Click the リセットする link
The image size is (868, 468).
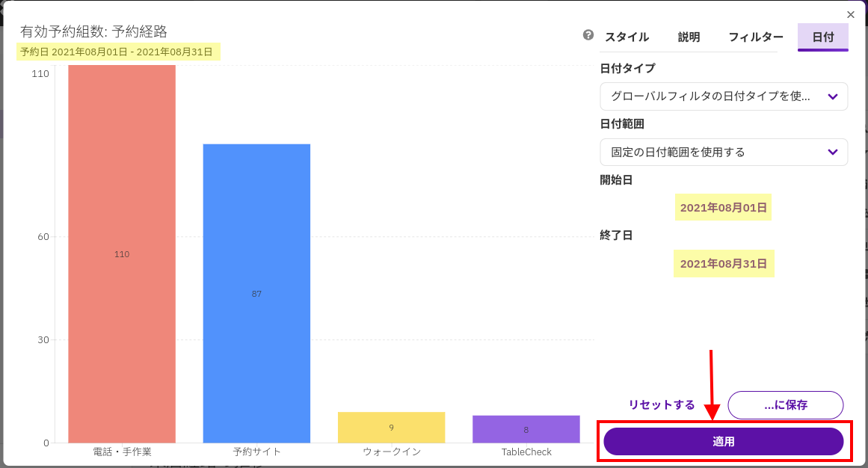[662, 404]
